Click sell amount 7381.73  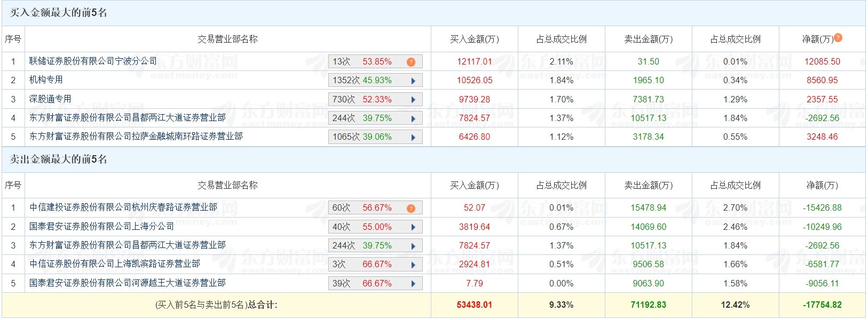click(x=649, y=100)
